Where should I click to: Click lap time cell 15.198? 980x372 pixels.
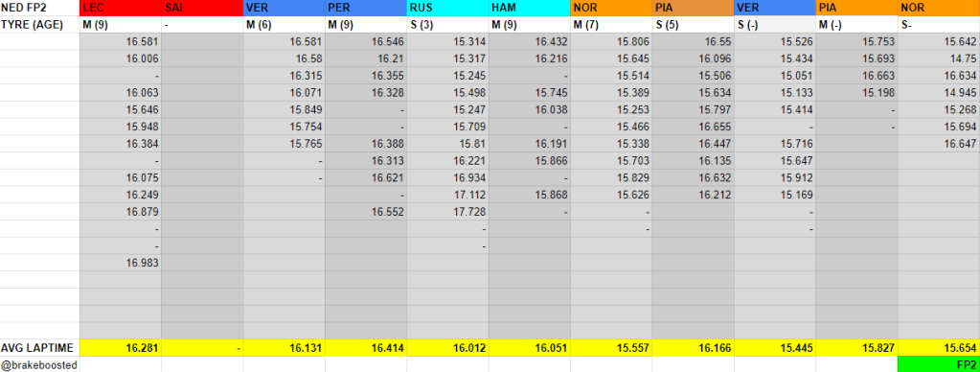click(x=856, y=93)
